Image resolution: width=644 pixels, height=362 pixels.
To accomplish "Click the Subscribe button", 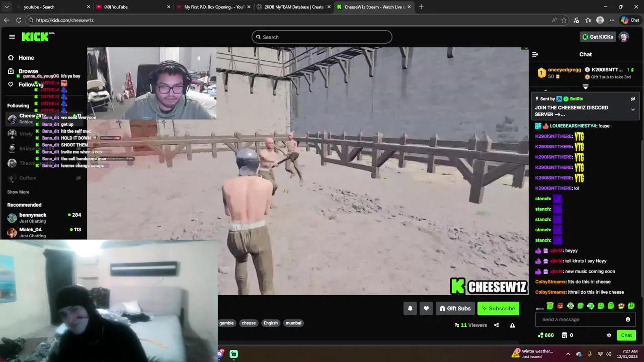I will tap(498, 309).
